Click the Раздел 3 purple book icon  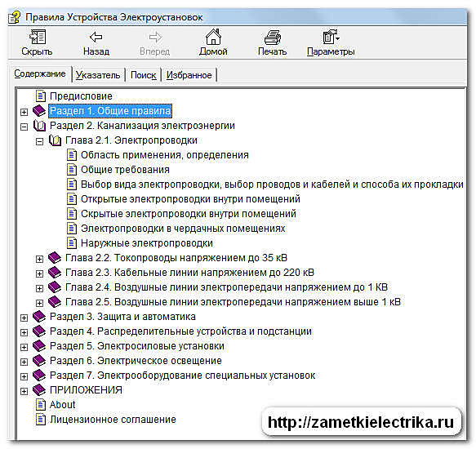click(x=39, y=317)
